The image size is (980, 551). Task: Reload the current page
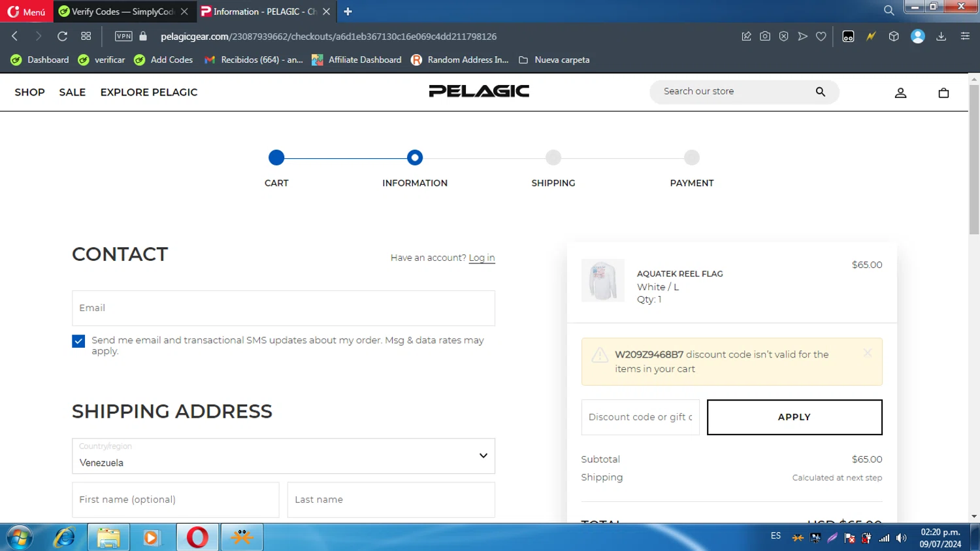coord(62,37)
